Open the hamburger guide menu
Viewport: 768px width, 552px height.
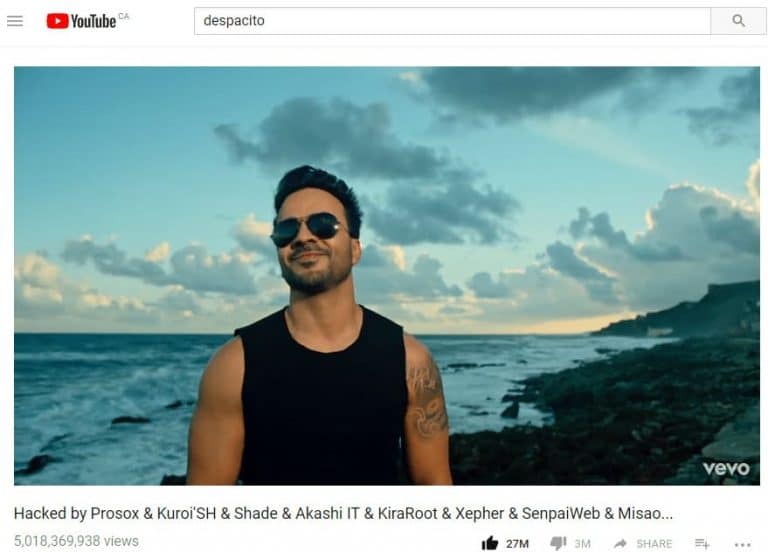[15, 21]
